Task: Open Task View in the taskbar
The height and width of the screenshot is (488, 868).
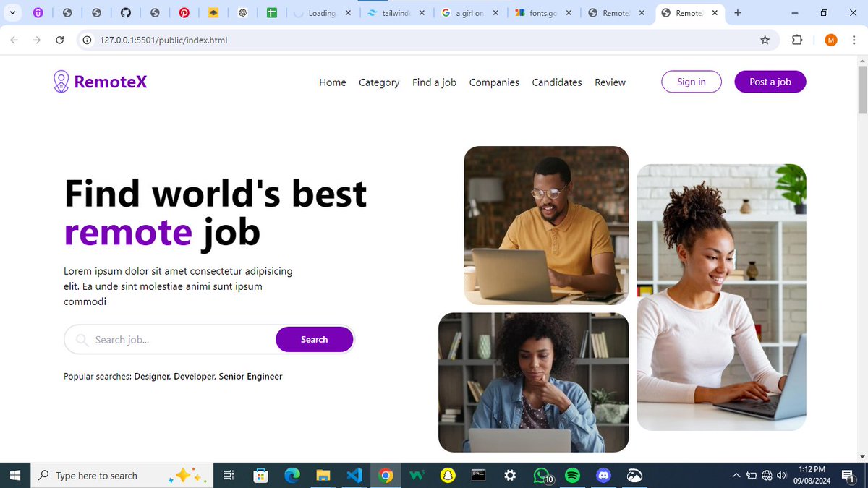Action: coord(229,475)
